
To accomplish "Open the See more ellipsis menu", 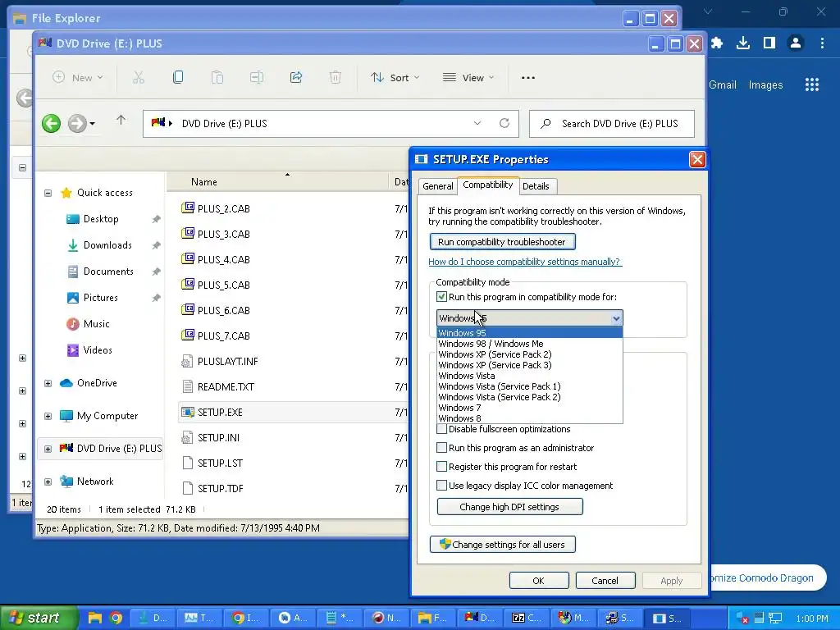I will coord(528,78).
